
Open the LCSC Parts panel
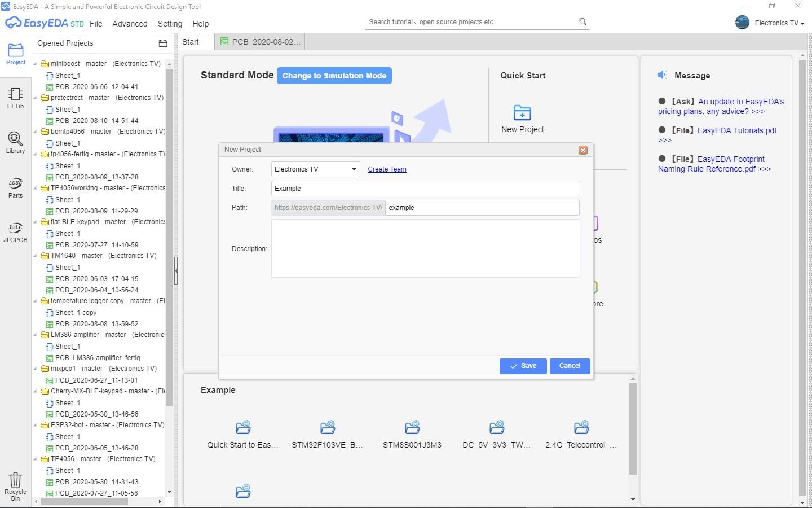pyautogui.click(x=16, y=188)
